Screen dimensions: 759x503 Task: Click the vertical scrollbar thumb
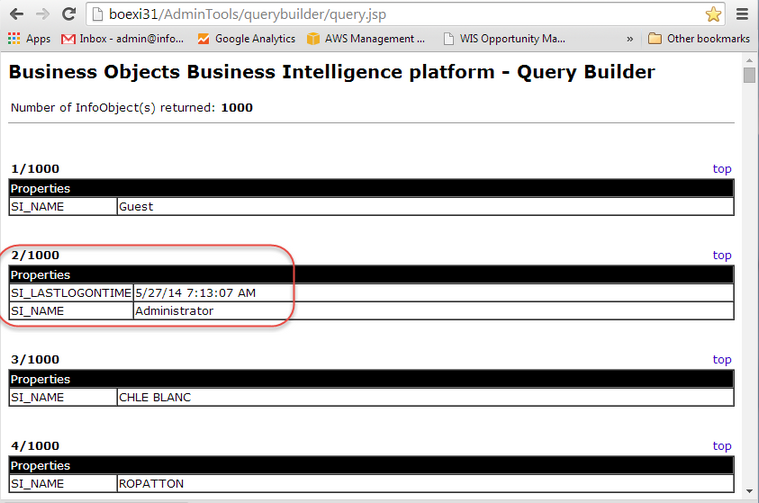click(x=749, y=76)
